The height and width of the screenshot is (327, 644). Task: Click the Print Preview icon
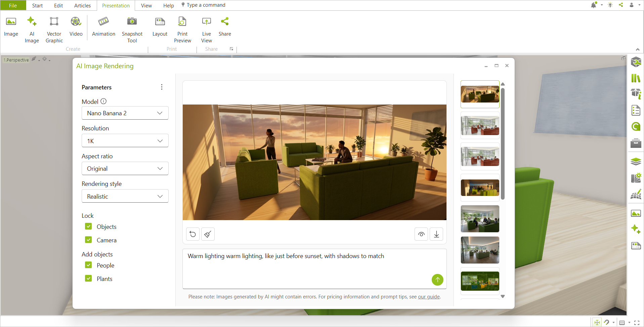point(182,30)
